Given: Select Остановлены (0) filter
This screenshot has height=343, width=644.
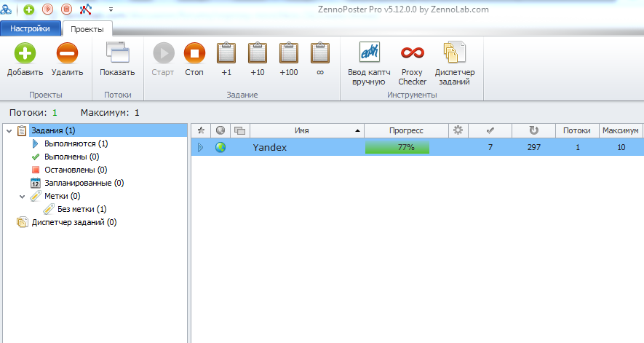Looking at the screenshot, I should pyautogui.click(x=76, y=170).
